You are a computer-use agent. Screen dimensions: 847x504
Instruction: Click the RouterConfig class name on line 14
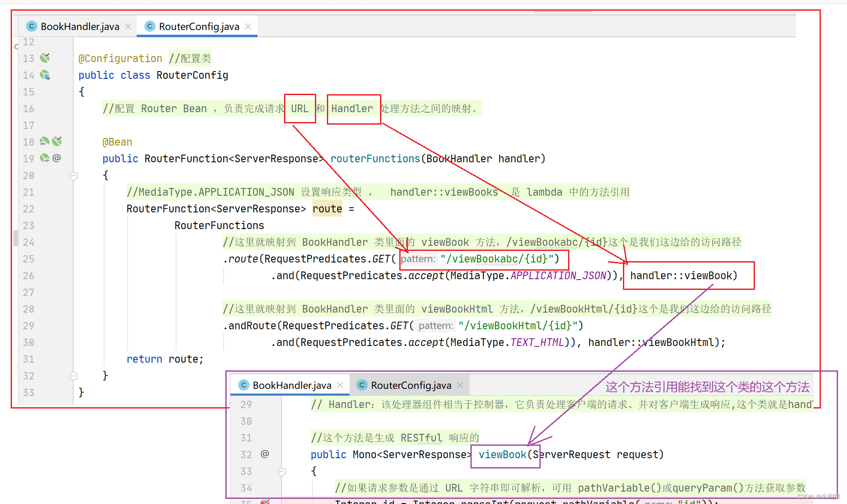pos(192,75)
